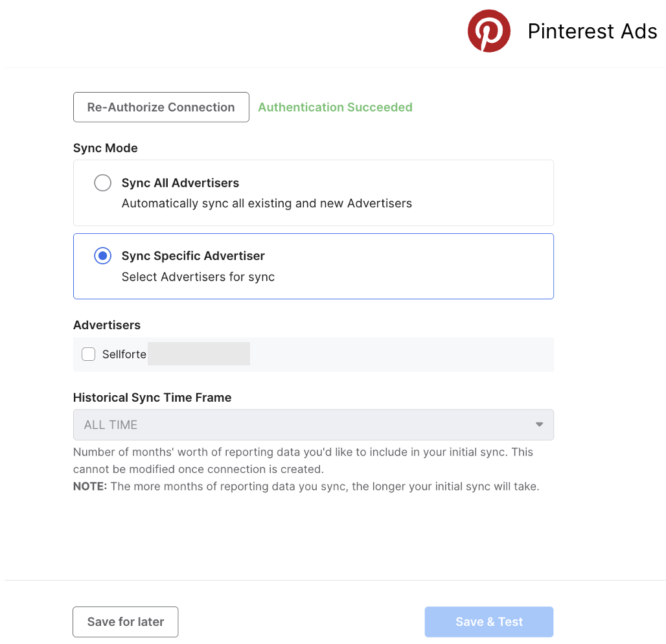This screenshot has width=666, height=644.
Task: Click the Sync All Advertisers option title
Action: [x=180, y=183]
